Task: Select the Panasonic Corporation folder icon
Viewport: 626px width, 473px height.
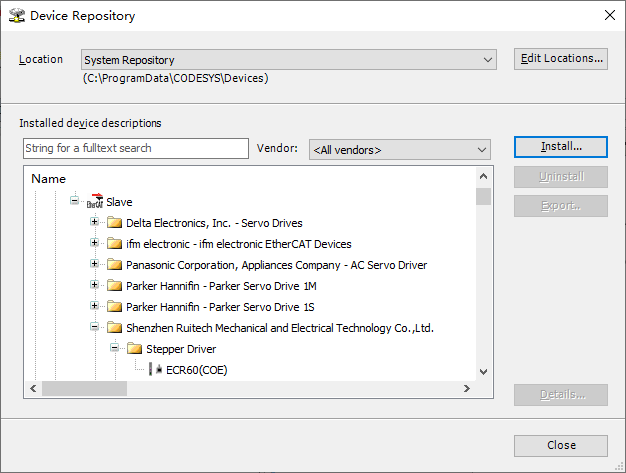Action: click(115, 264)
